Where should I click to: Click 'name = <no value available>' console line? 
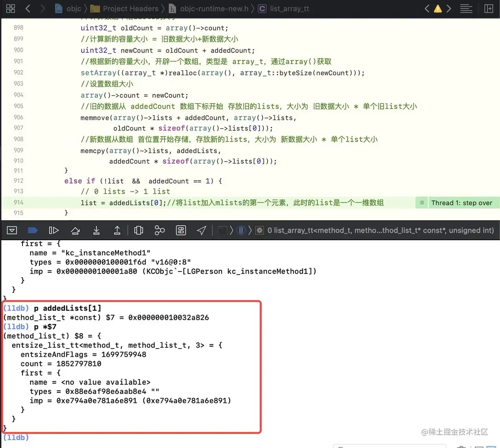coord(90,382)
